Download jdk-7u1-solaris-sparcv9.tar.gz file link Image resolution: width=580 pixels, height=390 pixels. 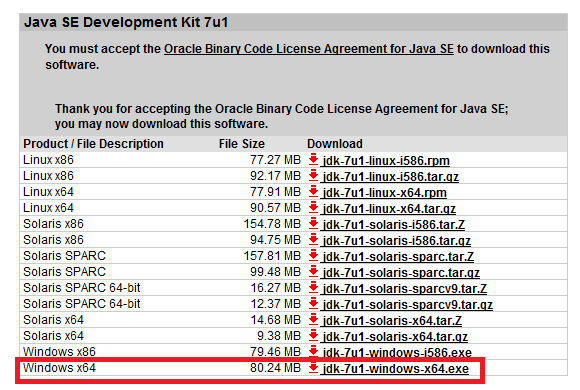(x=408, y=305)
